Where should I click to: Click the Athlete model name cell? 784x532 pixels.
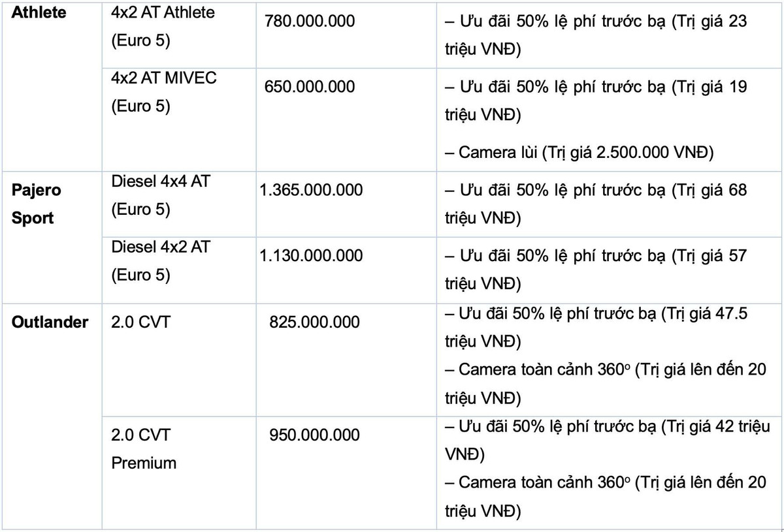click(39, 12)
